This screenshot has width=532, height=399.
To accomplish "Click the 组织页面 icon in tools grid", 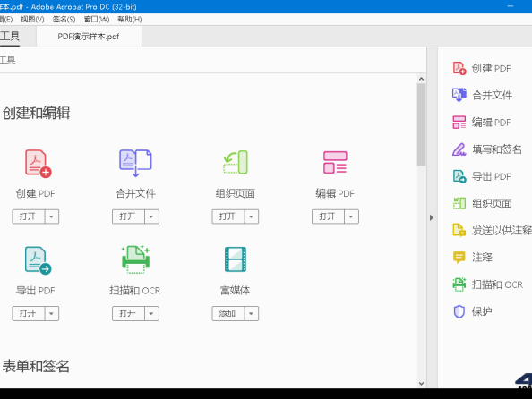I will [x=236, y=163].
